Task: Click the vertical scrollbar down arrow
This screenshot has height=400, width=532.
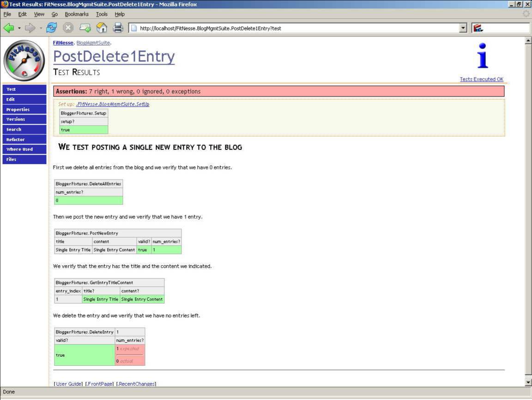Action: click(528, 382)
